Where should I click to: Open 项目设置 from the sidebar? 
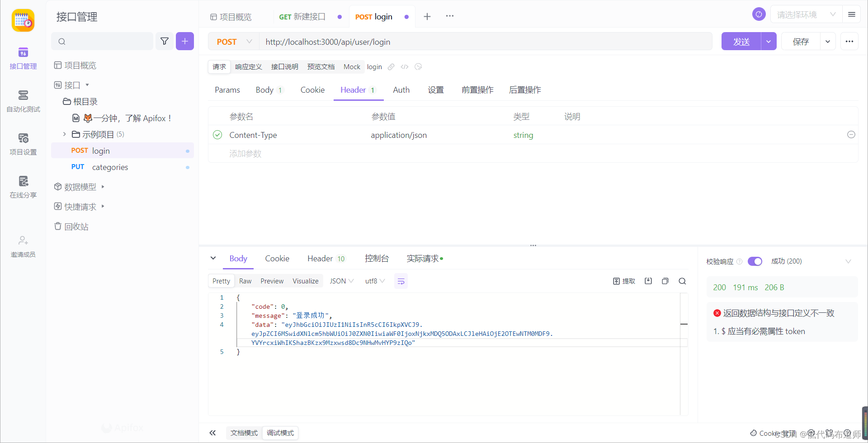coord(23,143)
